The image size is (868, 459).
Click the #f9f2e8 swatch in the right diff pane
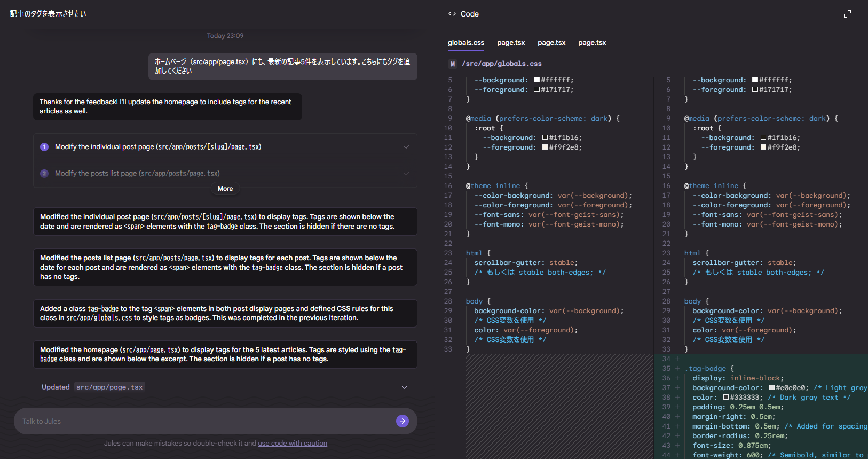[x=763, y=147]
